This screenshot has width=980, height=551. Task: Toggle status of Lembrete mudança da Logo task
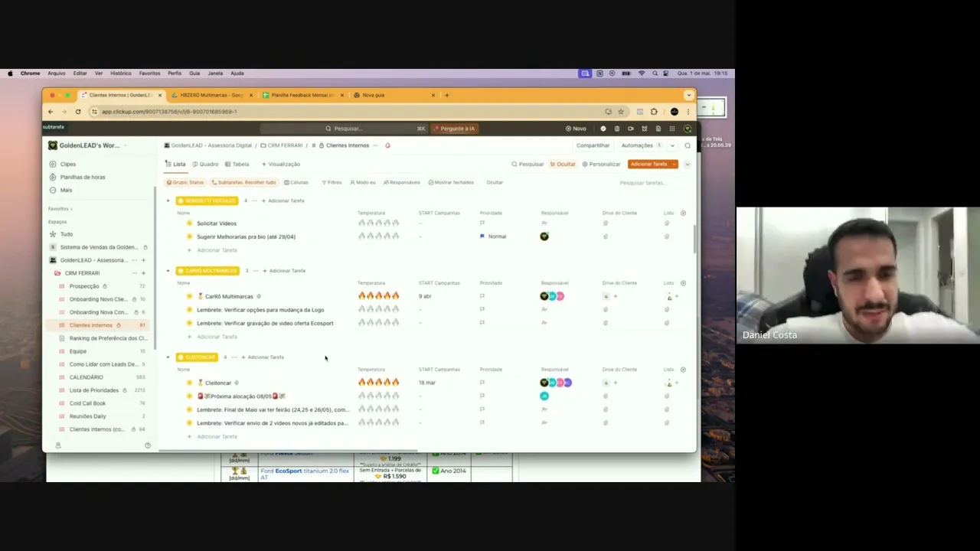(189, 310)
